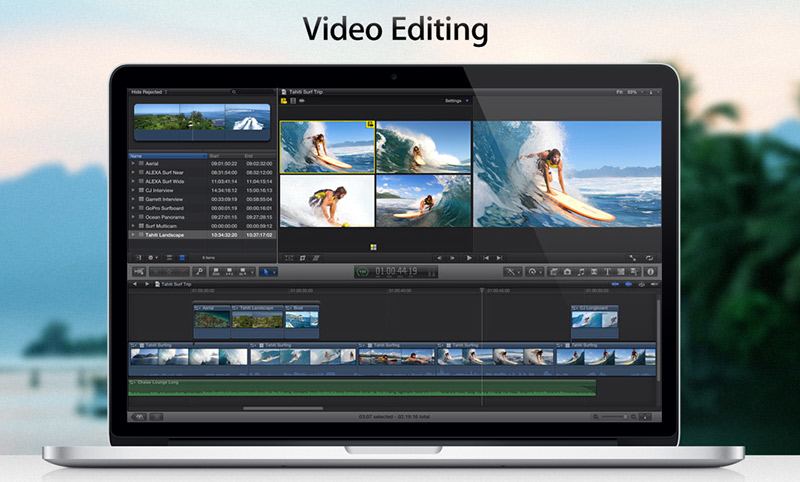
Task: Open the Settings dropdown in angle viewer
Action: pyautogui.click(x=456, y=101)
